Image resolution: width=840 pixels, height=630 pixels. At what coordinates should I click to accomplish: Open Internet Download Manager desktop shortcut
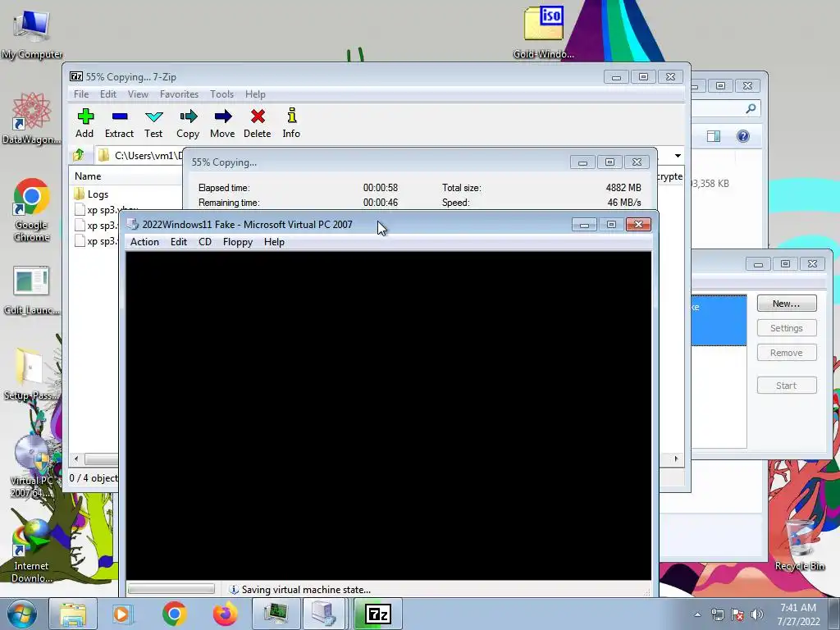[x=32, y=552]
